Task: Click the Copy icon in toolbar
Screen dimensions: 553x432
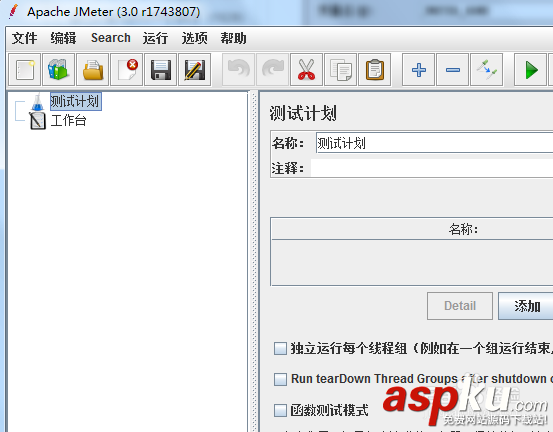Action: click(340, 70)
